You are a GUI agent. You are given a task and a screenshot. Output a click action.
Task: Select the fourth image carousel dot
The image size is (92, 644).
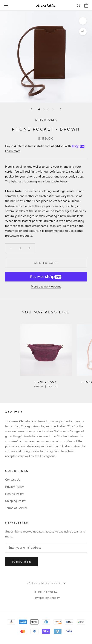coord(53,110)
